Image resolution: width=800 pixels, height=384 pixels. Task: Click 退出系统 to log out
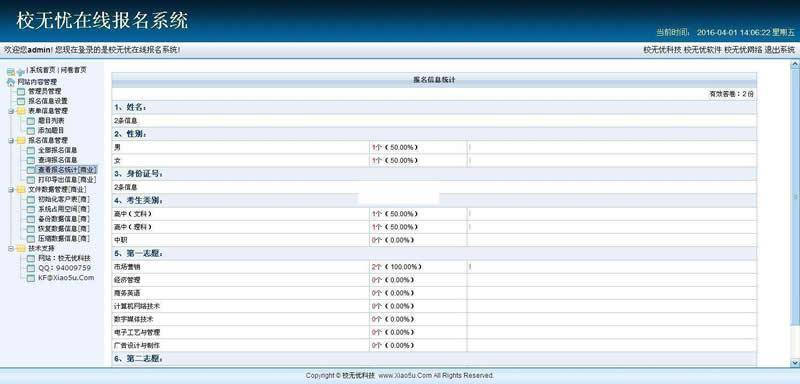[780, 50]
